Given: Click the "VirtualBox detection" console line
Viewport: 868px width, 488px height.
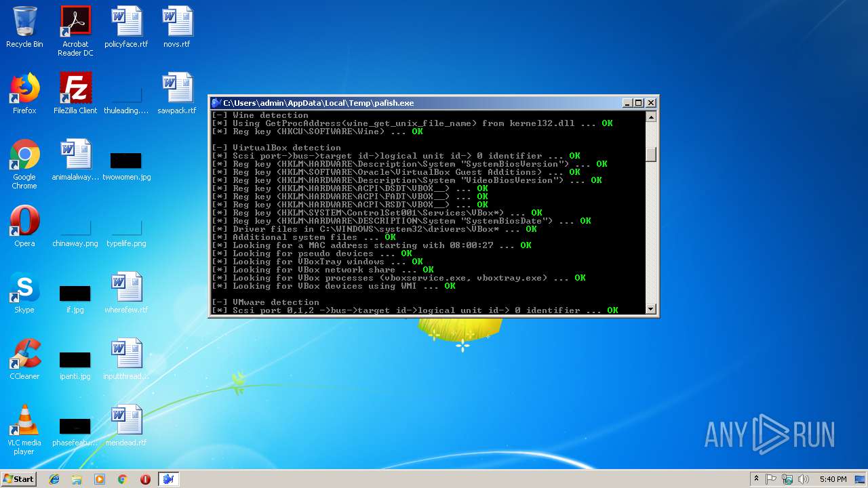Looking at the screenshot, I should [276, 148].
